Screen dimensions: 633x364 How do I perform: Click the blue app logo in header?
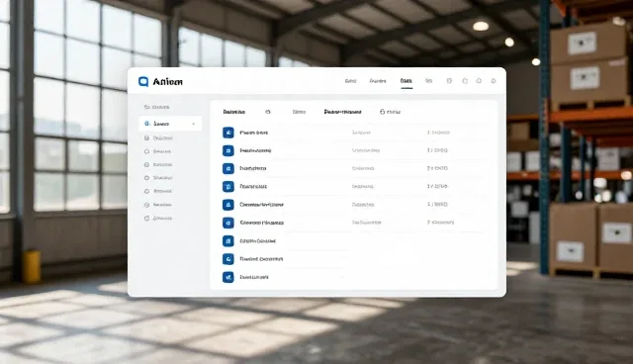point(143,81)
